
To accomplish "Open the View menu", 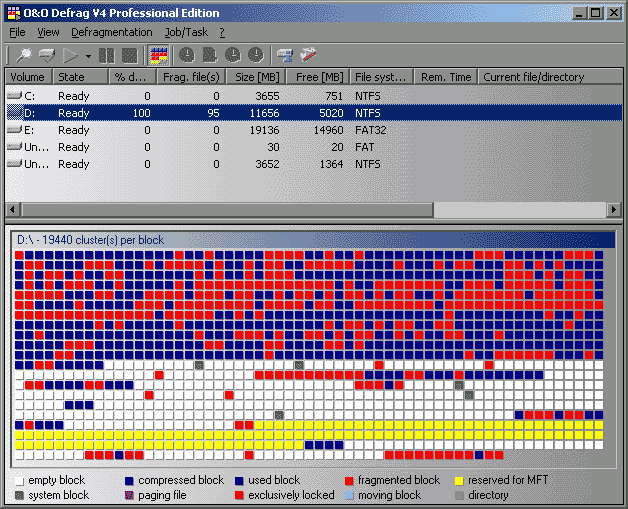I will click(48, 32).
